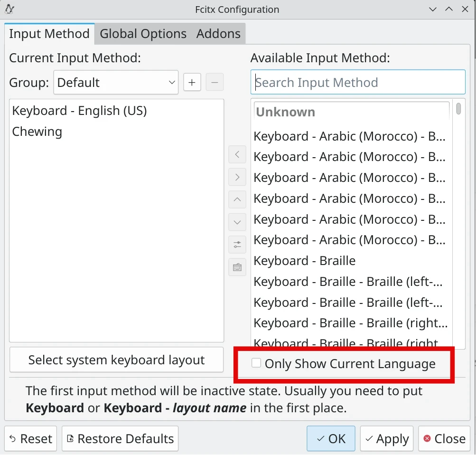Close the window with the title bar X
Image resolution: width=476 pixels, height=455 pixels.
pos(465,9)
